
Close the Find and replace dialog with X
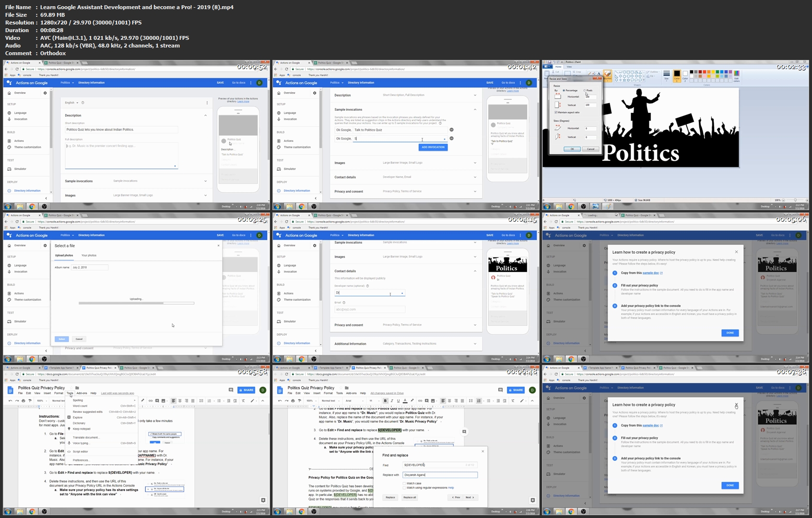tap(482, 451)
